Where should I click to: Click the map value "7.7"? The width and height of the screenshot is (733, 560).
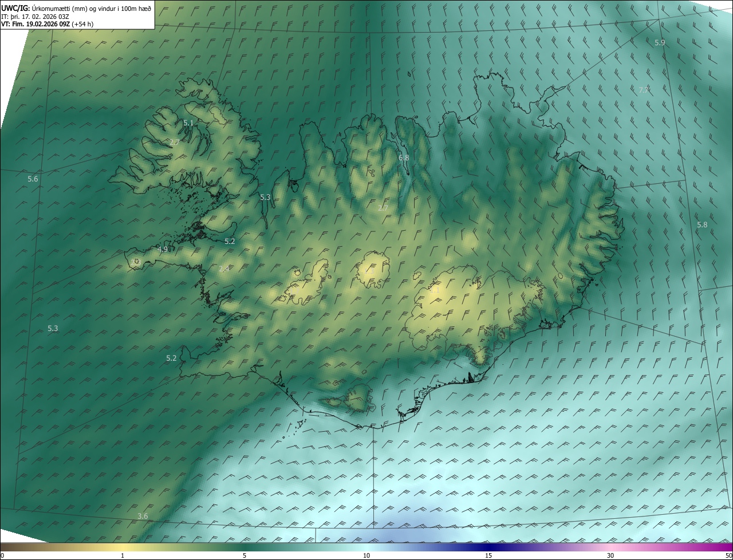(x=644, y=90)
